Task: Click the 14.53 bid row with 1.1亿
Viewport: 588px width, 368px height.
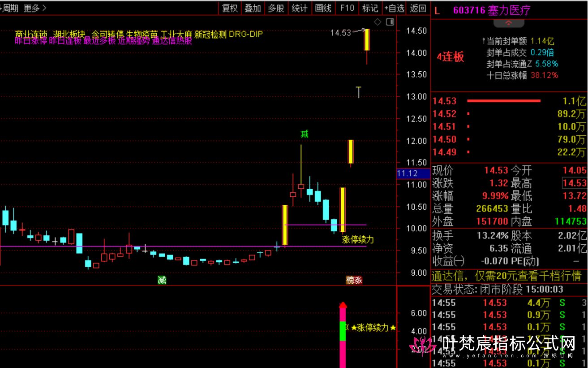Action: [x=509, y=101]
